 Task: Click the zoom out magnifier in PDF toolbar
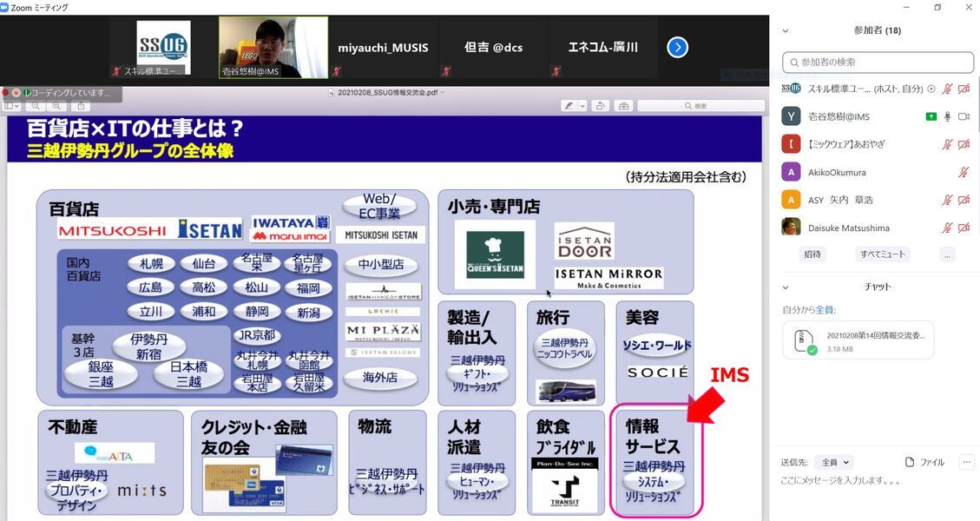click(36, 106)
